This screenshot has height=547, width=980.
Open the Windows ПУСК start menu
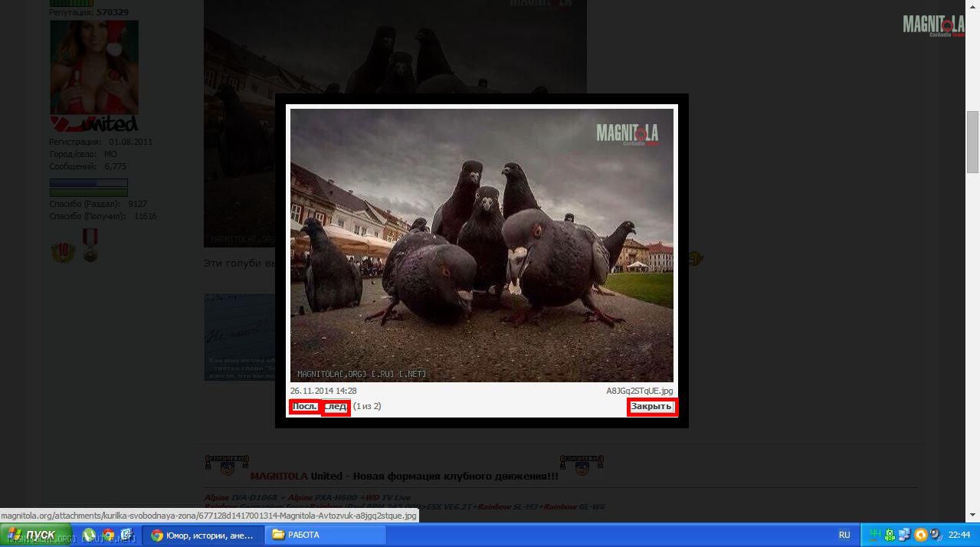click(36, 535)
